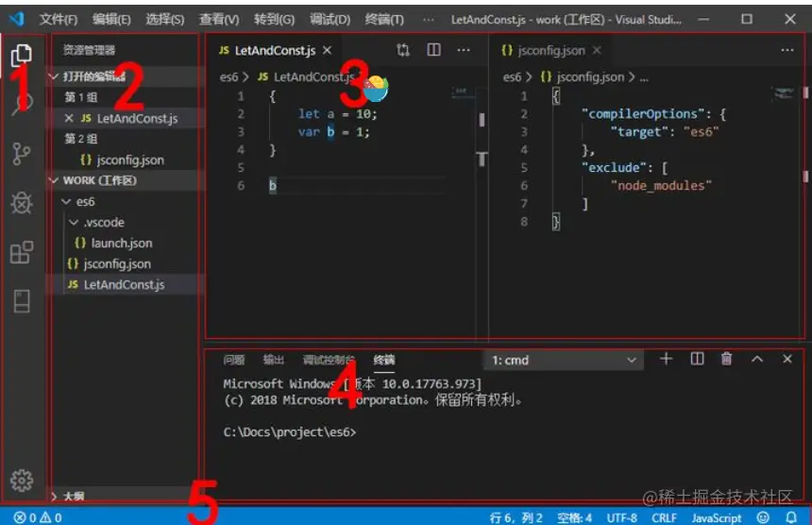
Task: Open the 文件(F) menu
Action: tap(59, 20)
